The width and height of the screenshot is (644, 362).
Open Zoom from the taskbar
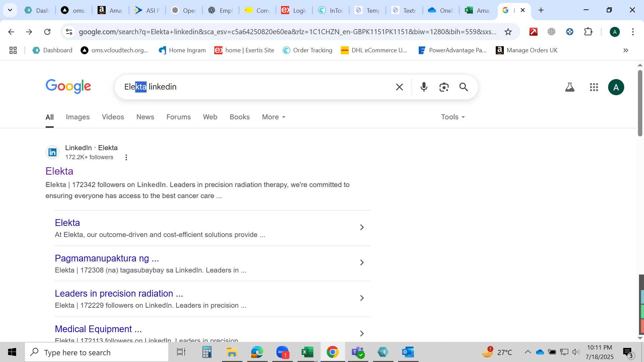282,352
